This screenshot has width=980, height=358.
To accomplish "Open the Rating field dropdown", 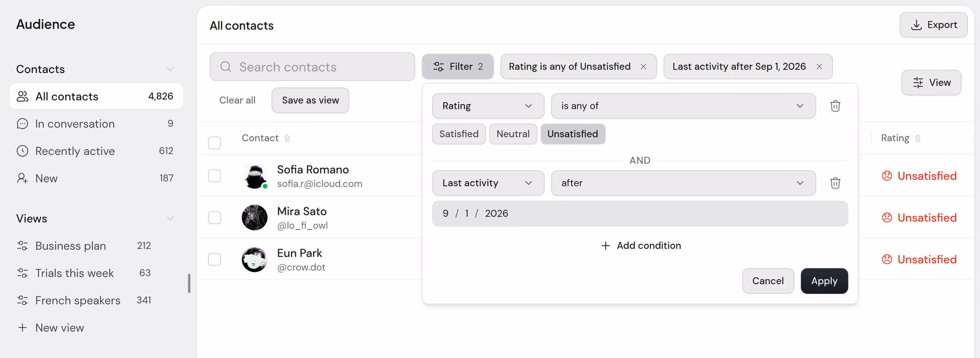I will click(488, 106).
